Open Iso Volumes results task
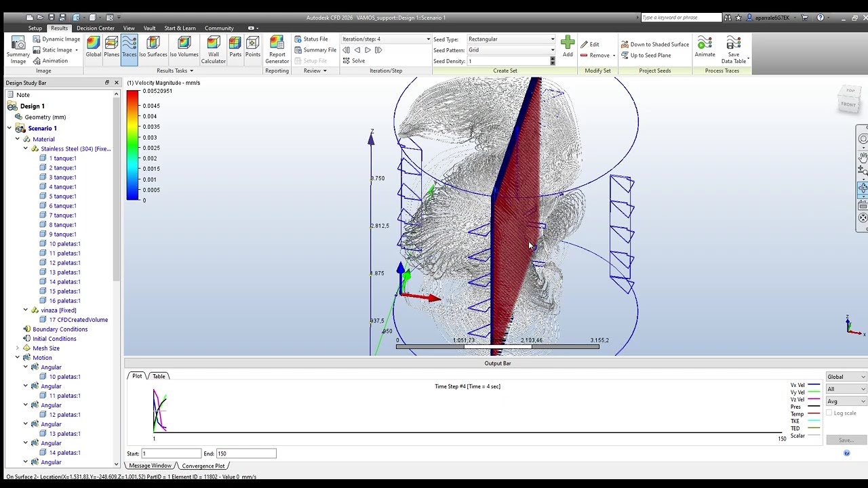 click(x=184, y=47)
